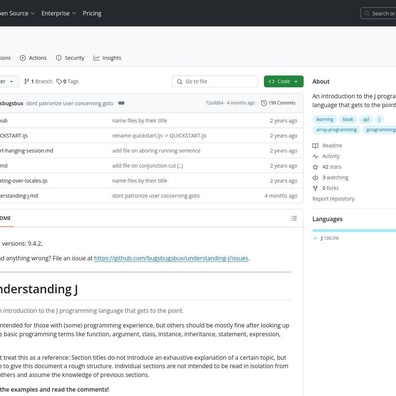This screenshot has width=396, height=396.
Task: Click the 'Languages' sidebar heading
Action: tap(327, 219)
